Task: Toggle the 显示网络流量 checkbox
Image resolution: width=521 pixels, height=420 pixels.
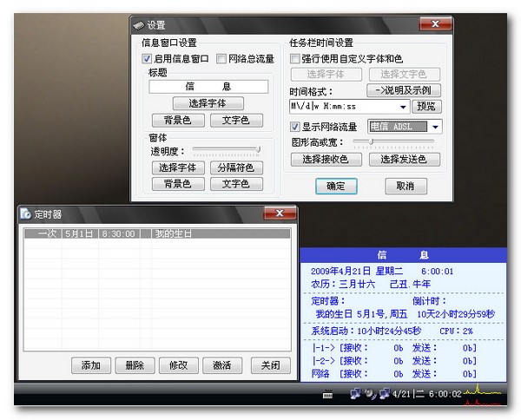Action: coord(295,127)
